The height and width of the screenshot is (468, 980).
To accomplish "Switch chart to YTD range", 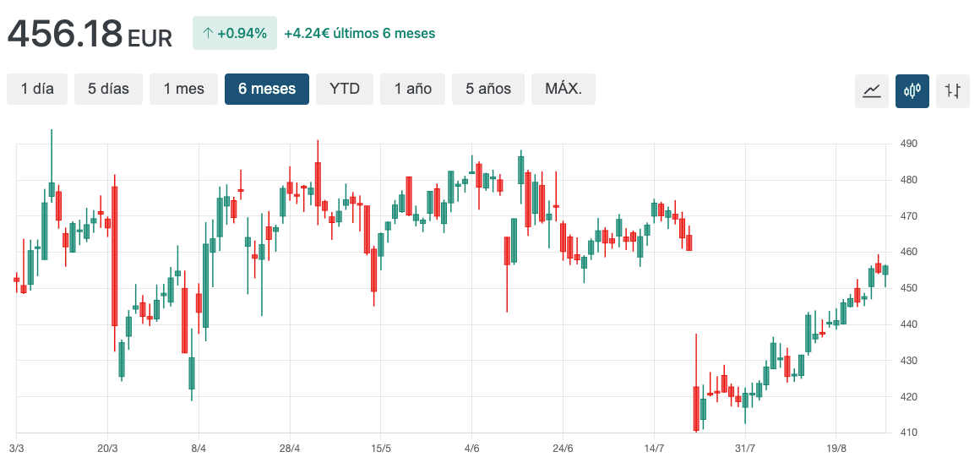I will 345,89.
